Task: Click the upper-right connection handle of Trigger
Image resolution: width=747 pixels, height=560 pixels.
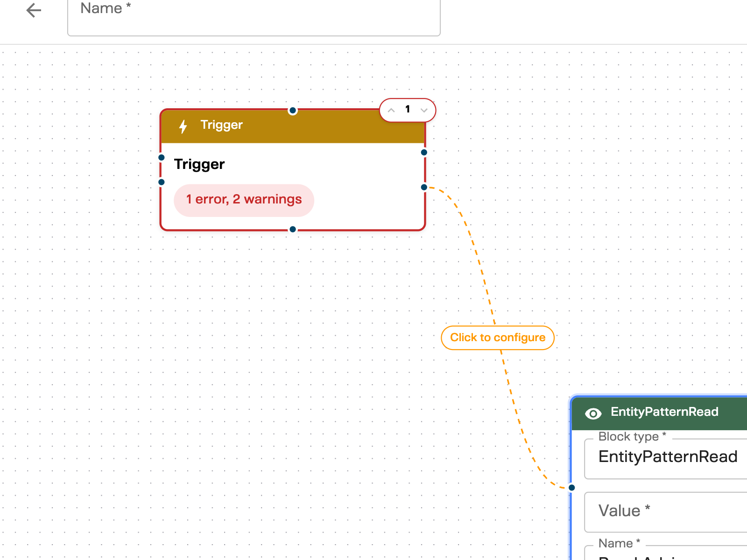Action: (424, 152)
